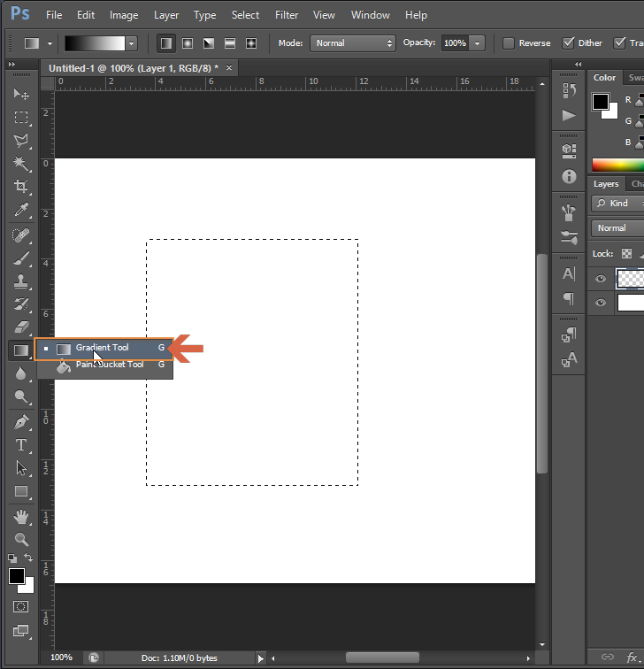Select the Eyedropper tool
644x669 pixels.
21,210
